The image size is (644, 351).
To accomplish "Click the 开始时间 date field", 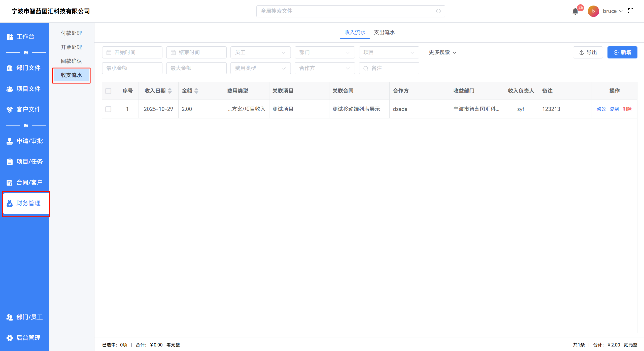I will coord(132,52).
